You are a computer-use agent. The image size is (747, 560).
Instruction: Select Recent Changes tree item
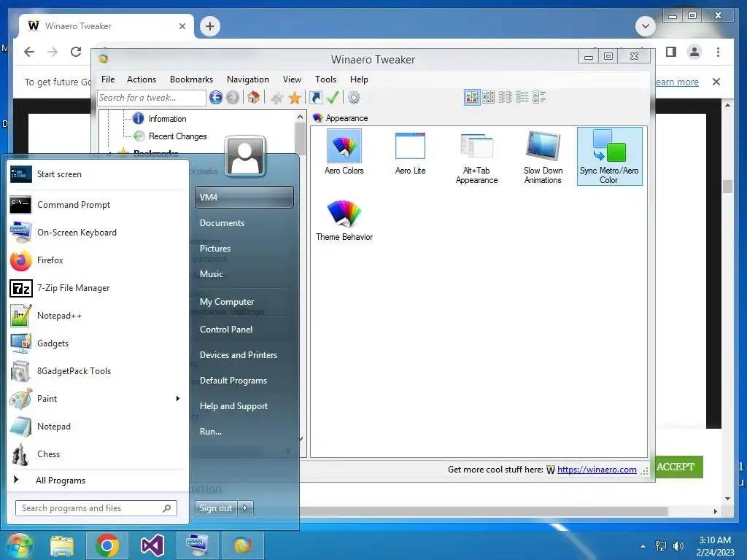tap(177, 136)
